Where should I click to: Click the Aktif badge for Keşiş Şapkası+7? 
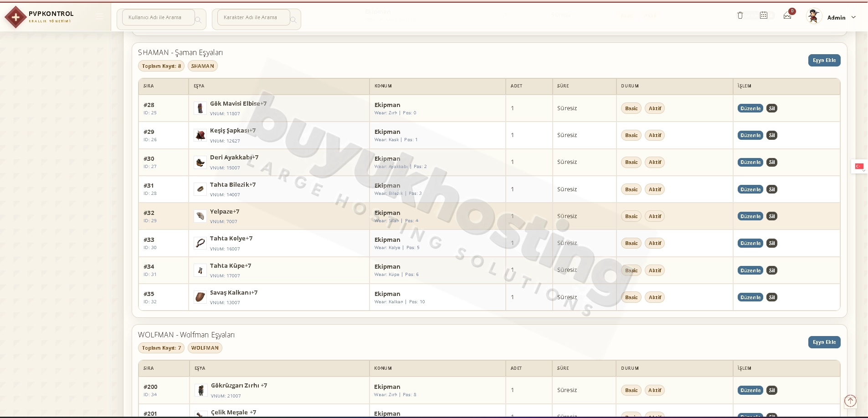(x=655, y=135)
